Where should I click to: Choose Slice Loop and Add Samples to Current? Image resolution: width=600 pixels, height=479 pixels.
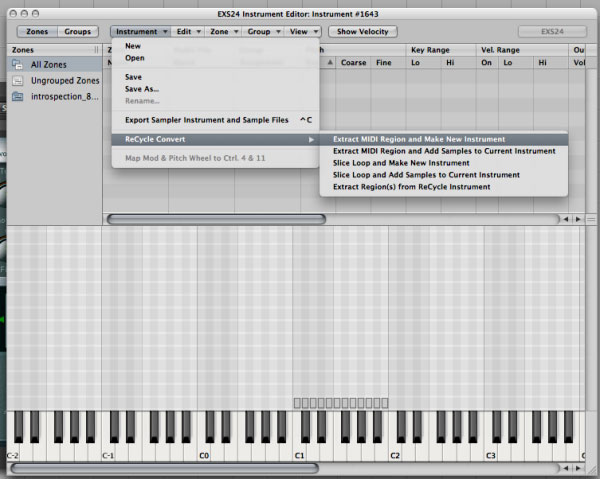pyautogui.click(x=443, y=175)
